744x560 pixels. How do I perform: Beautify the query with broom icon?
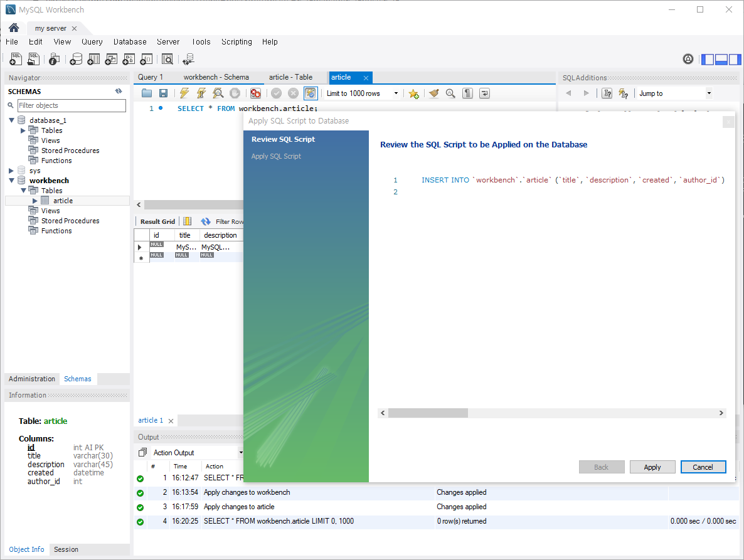pos(433,93)
